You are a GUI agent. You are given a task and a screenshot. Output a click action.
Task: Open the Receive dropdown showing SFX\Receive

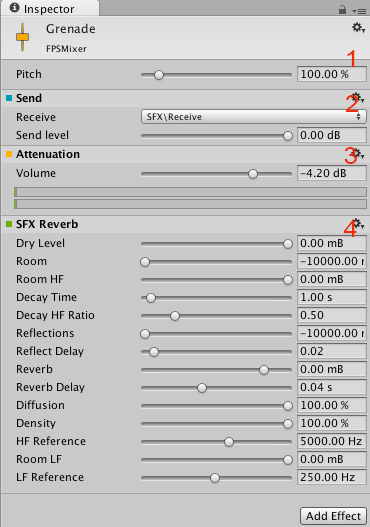click(x=254, y=117)
